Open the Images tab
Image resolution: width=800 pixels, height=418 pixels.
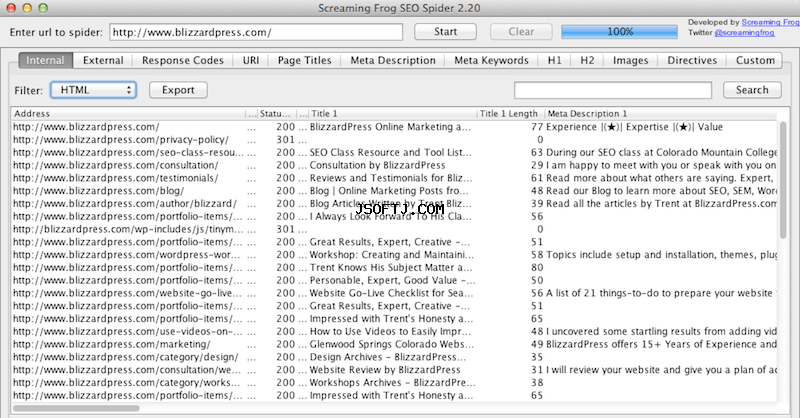coord(631,60)
